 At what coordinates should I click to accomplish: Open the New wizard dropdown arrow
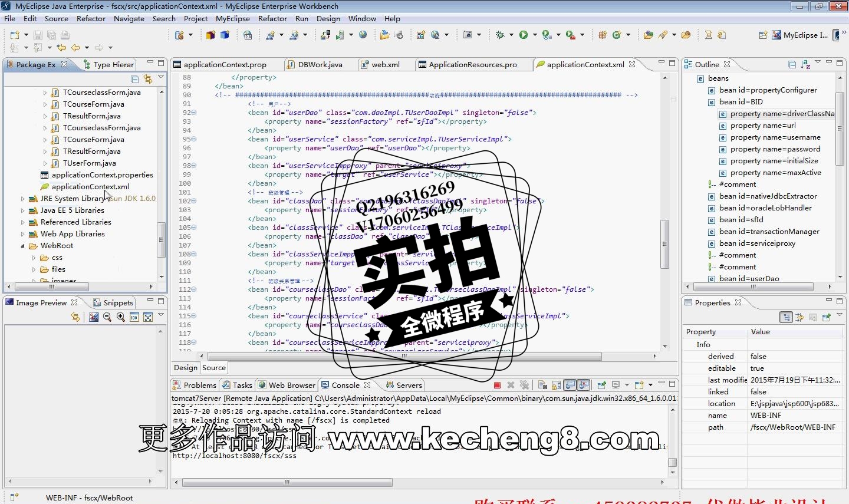click(x=26, y=35)
